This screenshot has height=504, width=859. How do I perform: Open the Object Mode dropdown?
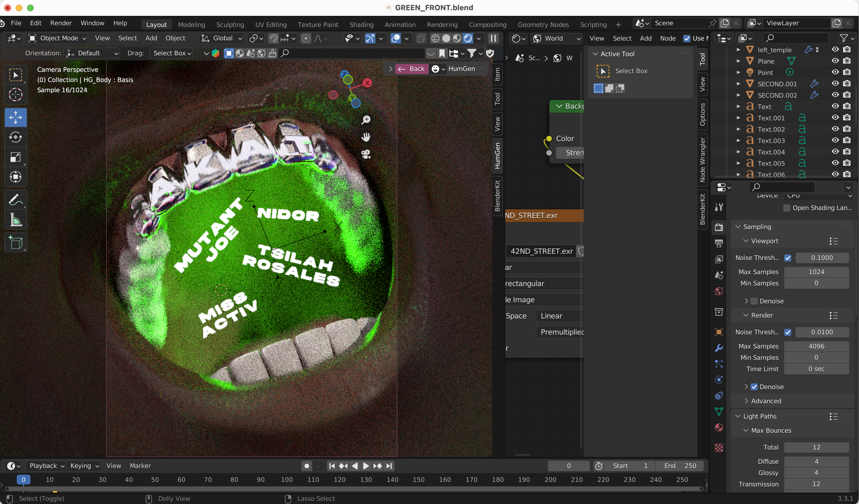click(x=57, y=38)
